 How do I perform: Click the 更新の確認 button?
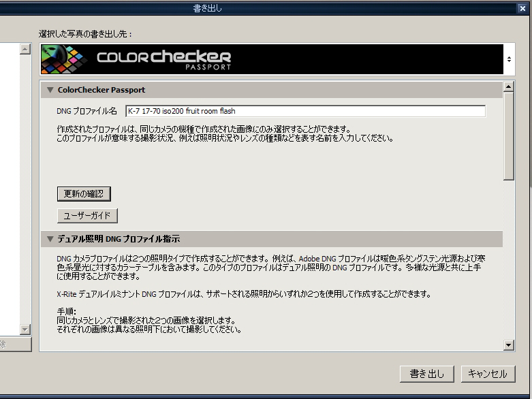pos(84,194)
